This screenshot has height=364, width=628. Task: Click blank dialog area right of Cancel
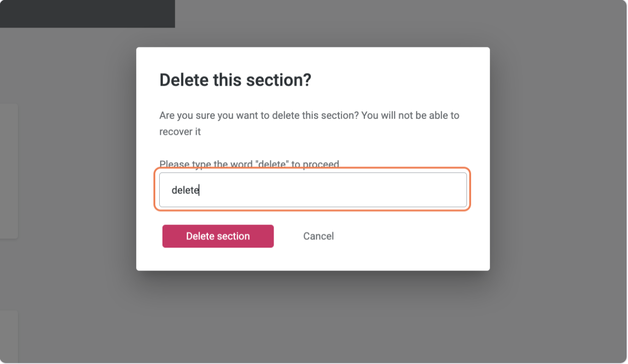click(x=413, y=236)
